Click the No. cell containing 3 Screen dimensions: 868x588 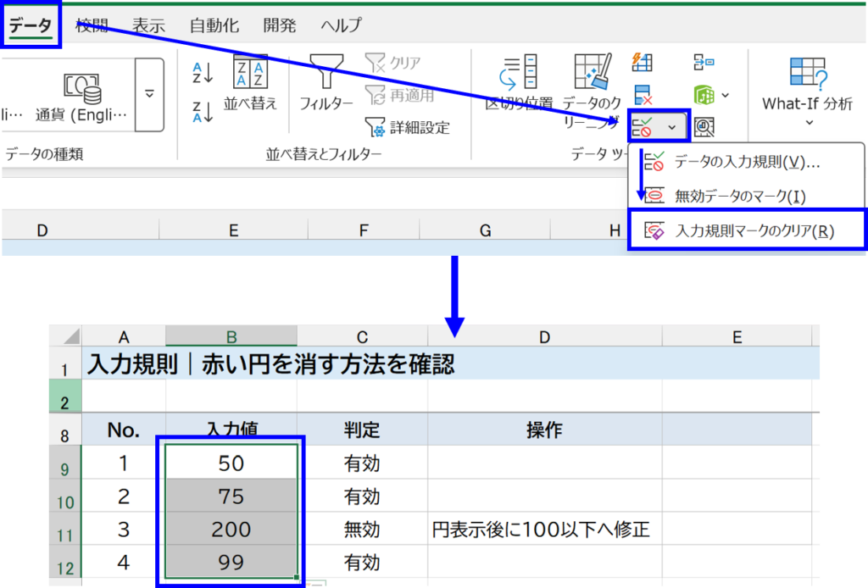124,530
